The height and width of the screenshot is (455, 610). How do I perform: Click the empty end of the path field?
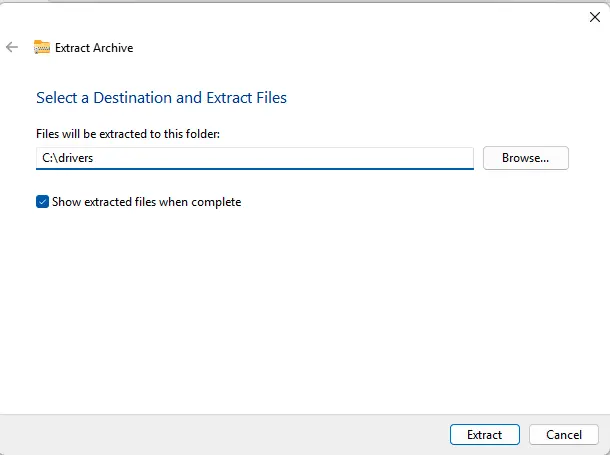pyautogui.click(x=400, y=158)
